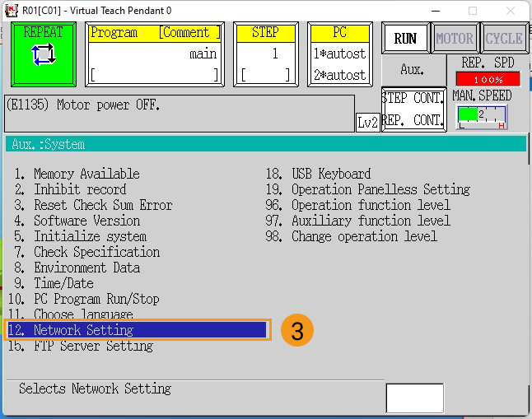Open the STEP selection box
The width and height of the screenshot is (532, 419).
click(265, 54)
